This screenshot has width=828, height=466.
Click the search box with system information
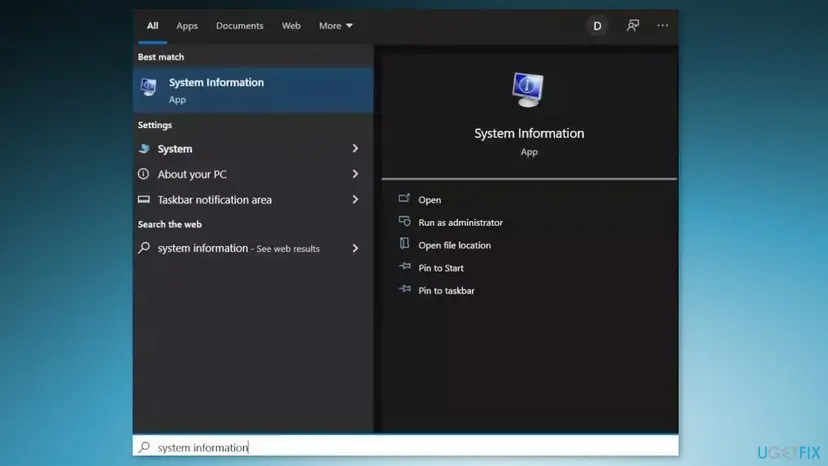[406, 447]
